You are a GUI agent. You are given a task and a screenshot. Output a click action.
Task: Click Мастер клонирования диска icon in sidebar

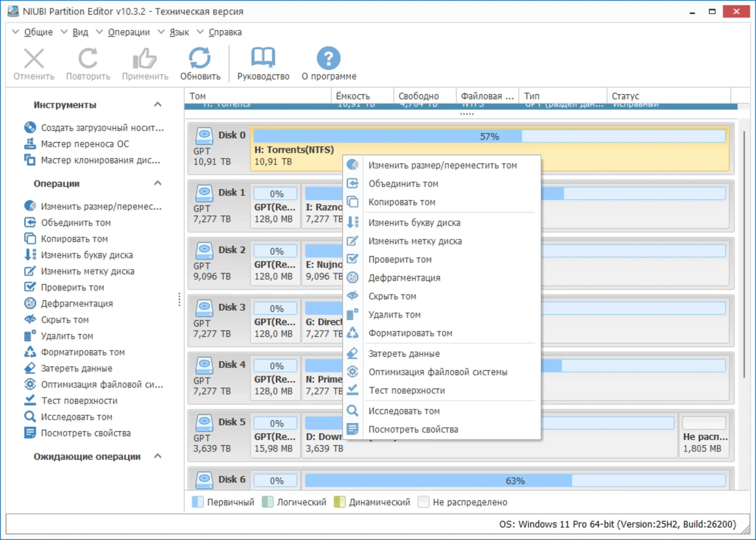30,160
